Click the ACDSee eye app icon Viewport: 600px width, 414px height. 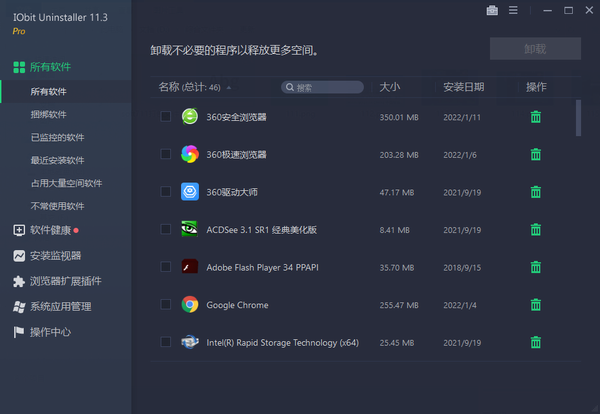[x=189, y=229]
